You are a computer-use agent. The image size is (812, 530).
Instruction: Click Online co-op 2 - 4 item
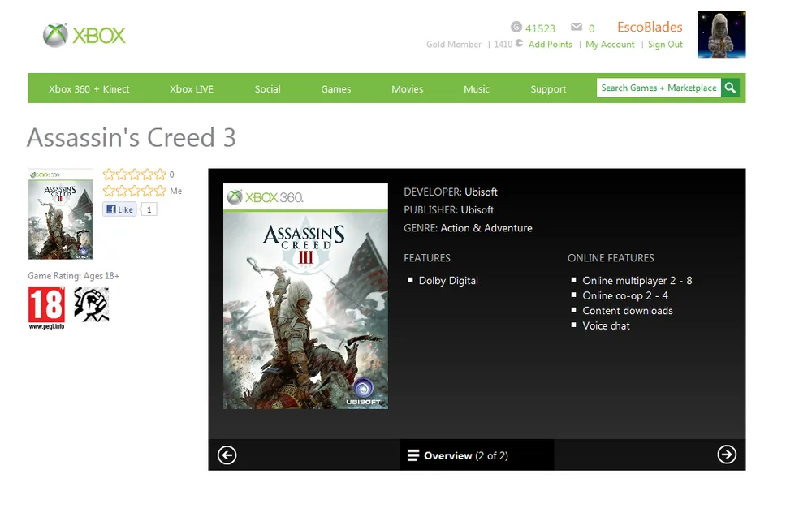coord(625,295)
